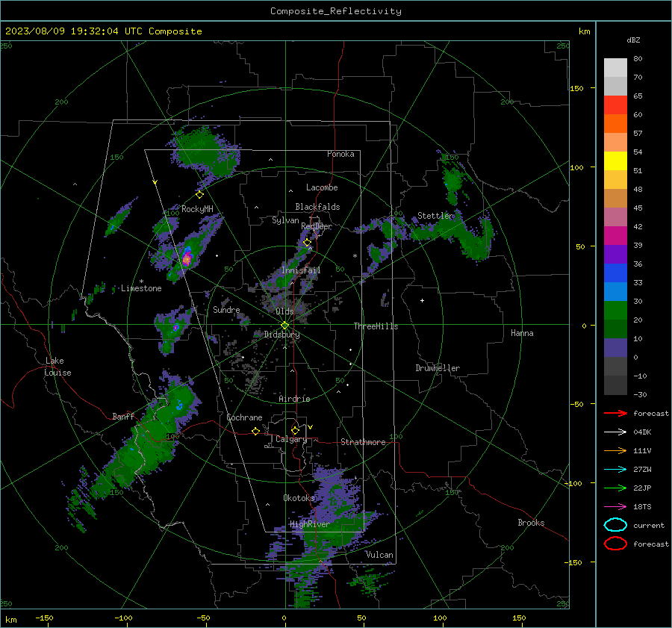Click the purple swatch between 39 and 36 dBZ
Image resolution: width=672 pixels, height=628 pixels.
[x=615, y=254]
